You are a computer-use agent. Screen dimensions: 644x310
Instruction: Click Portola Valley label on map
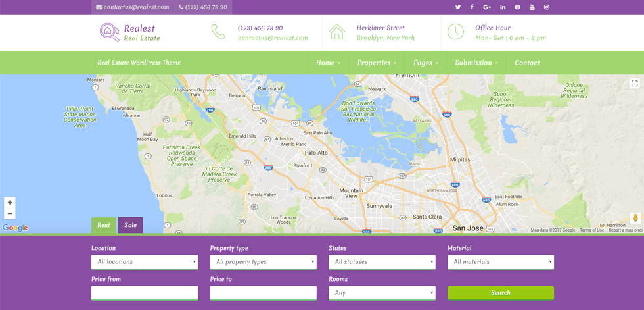pos(262,195)
